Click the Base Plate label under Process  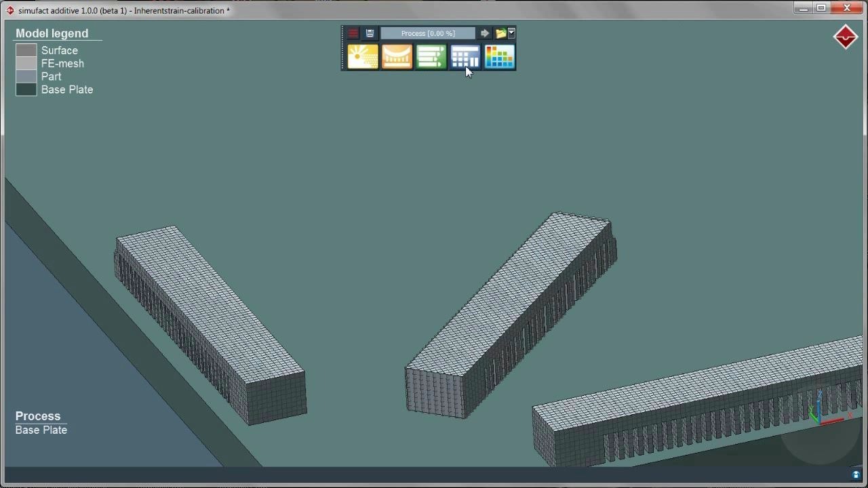coord(41,430)
